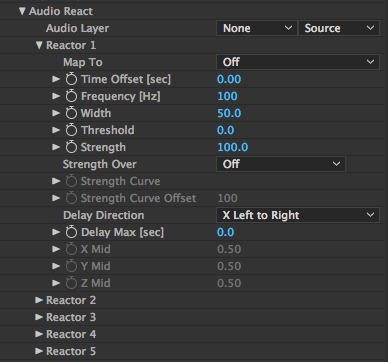388x362 pixels.
Task: Expand the Frequency [Hz] property triangle
Action: click(56, 96)
